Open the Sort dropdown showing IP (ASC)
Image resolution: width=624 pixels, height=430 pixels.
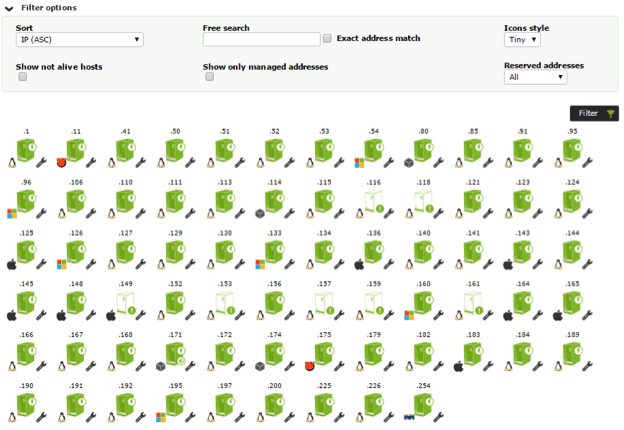click(x=80, y=40)
